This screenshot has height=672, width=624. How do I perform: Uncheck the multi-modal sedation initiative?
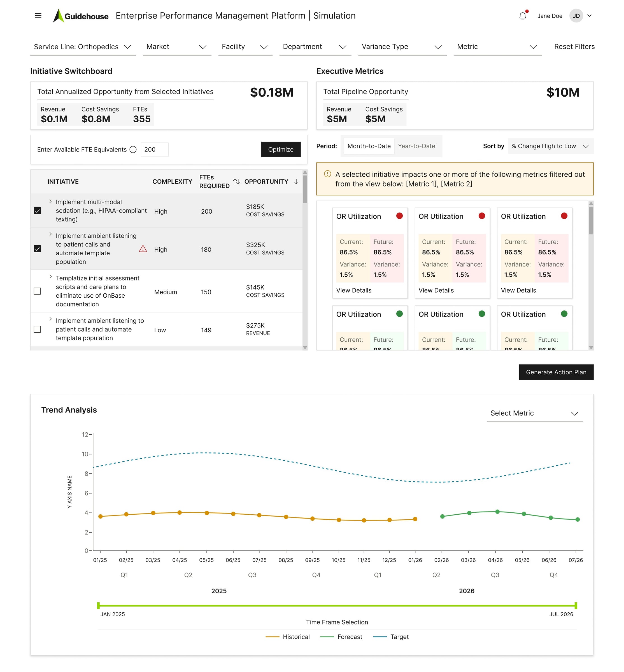point(37,210)
